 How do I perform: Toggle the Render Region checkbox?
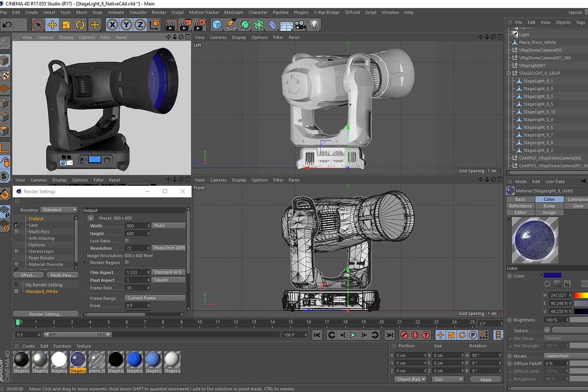(127, 262)
